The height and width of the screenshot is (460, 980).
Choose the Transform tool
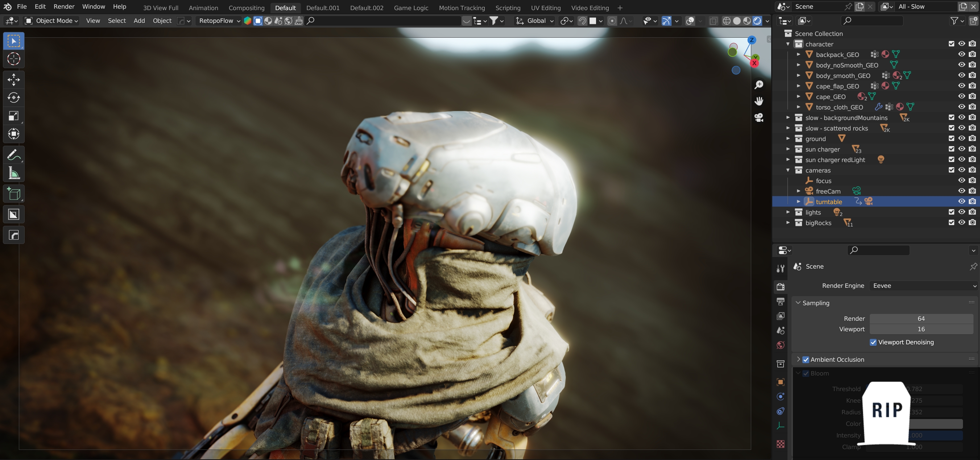14,134
